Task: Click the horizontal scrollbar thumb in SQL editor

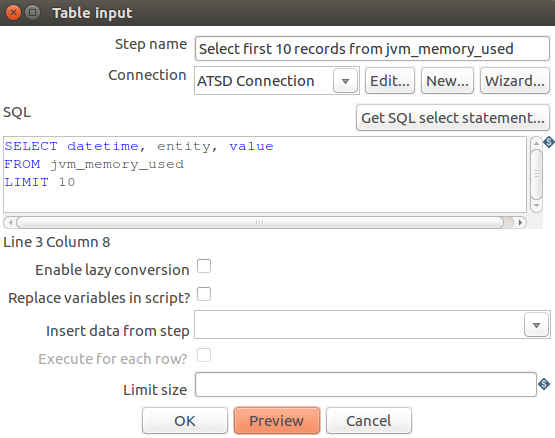Action: click(x=260, y=222)
